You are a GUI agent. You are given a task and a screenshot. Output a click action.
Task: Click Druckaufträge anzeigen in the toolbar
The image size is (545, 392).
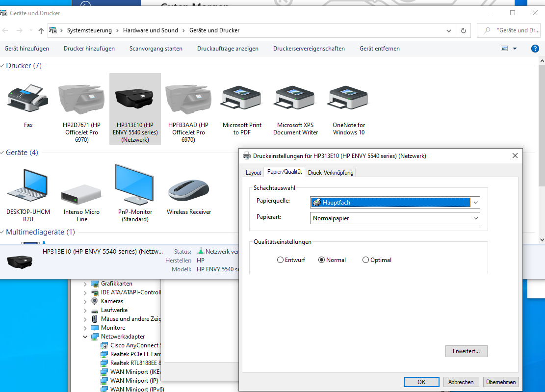(228, 49)
